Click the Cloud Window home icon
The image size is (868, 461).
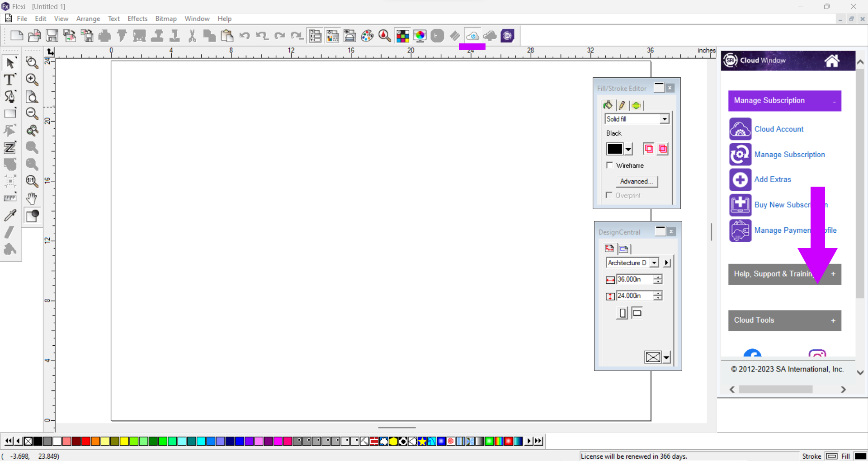tap(832, 61)
